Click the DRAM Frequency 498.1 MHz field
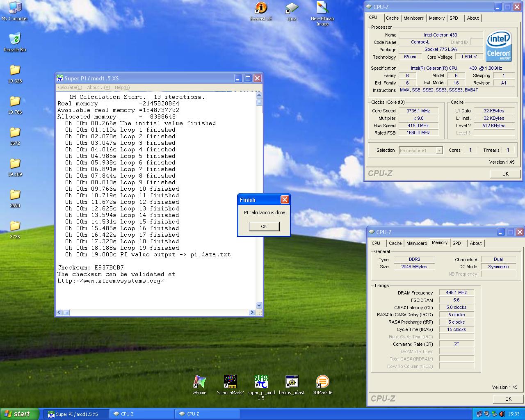The height and width of the screenshot is (420, 525). 456,293
